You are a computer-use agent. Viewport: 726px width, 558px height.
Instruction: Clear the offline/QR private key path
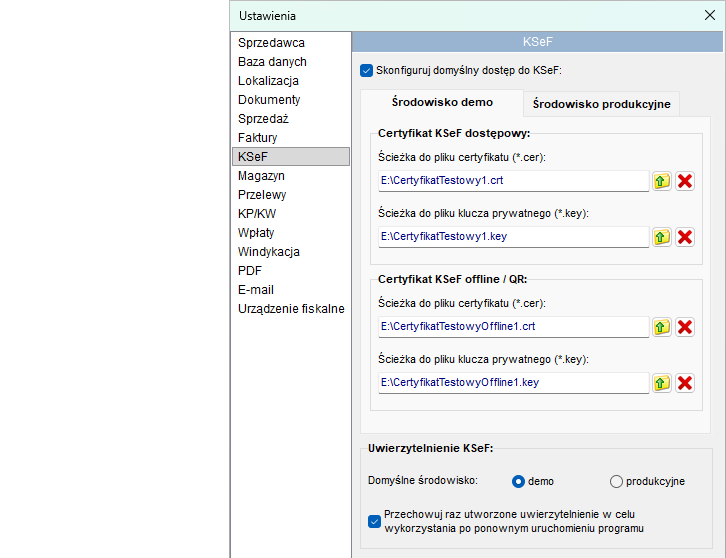point(685,383)
